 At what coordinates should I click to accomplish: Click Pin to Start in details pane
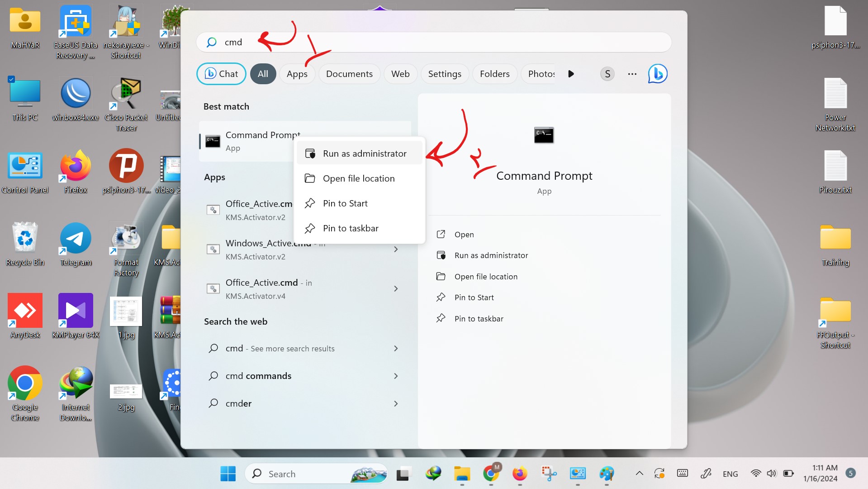(474, 297)
